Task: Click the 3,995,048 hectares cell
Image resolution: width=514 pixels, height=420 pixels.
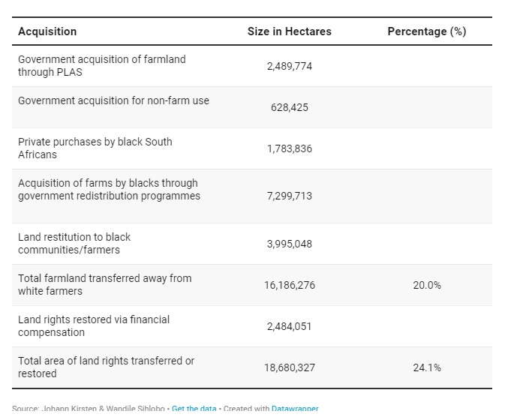Action: point(289,244)
